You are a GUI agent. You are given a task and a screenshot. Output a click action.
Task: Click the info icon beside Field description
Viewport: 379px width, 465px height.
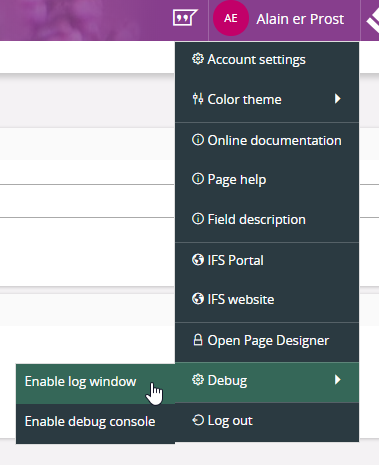[198, 219]
